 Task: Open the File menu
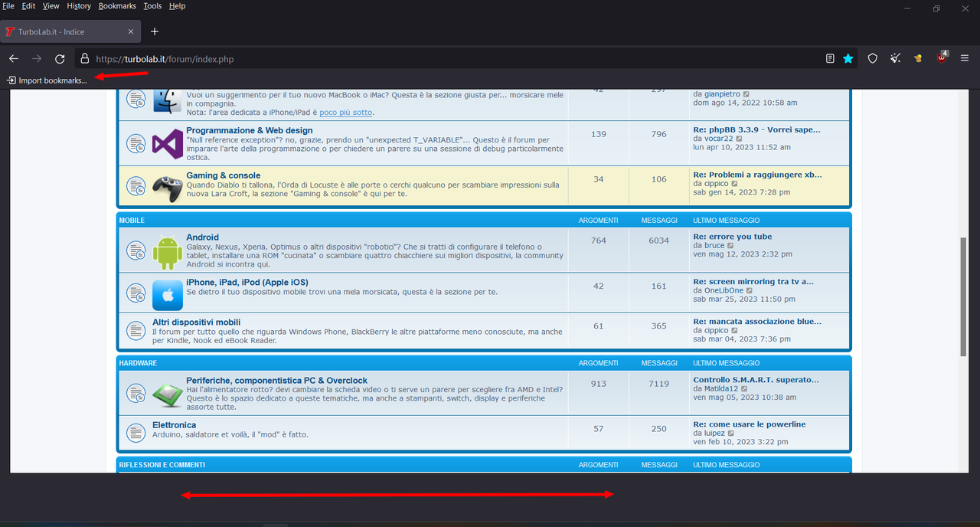[8, 6]
